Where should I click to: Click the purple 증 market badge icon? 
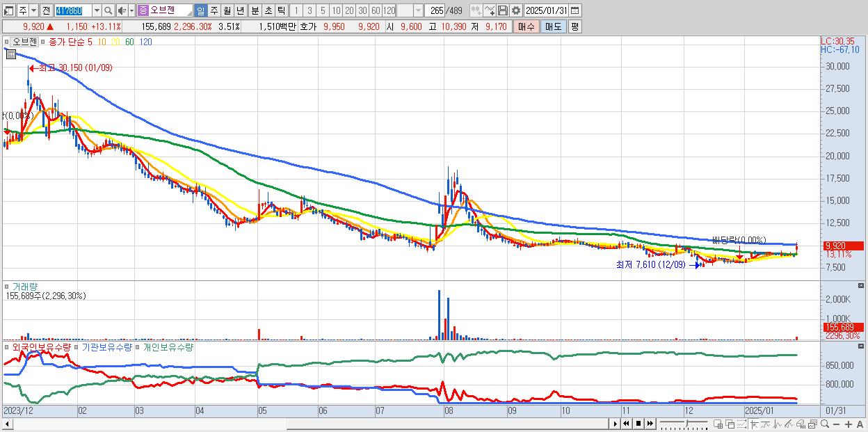click(x=143, y=11)
